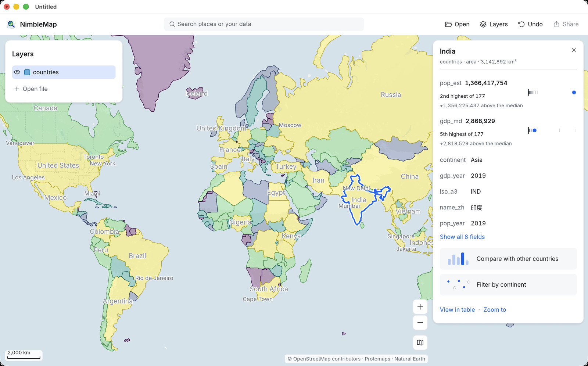Click the Layers panel heading
588x366 pixels.
click(23, 54)
